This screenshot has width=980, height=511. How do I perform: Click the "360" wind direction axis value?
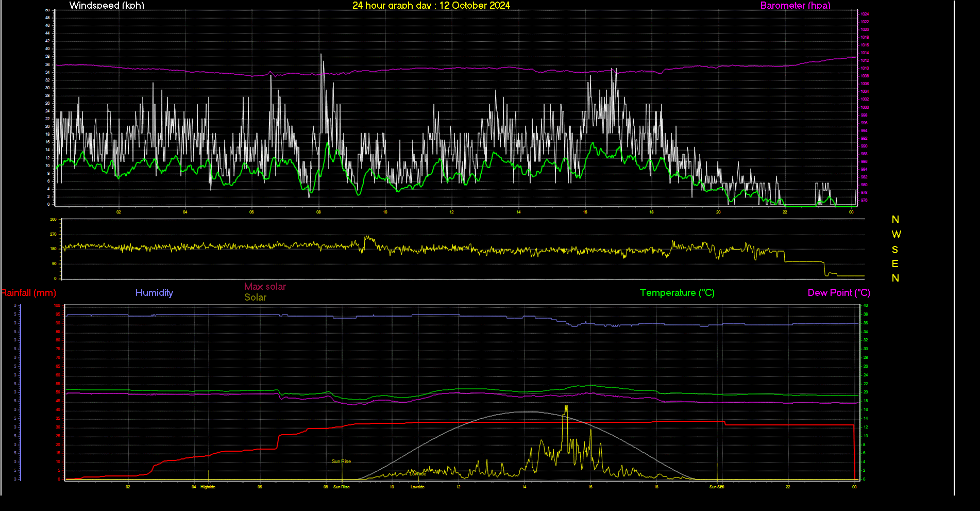pyautogui.click(x=53, y=219)
